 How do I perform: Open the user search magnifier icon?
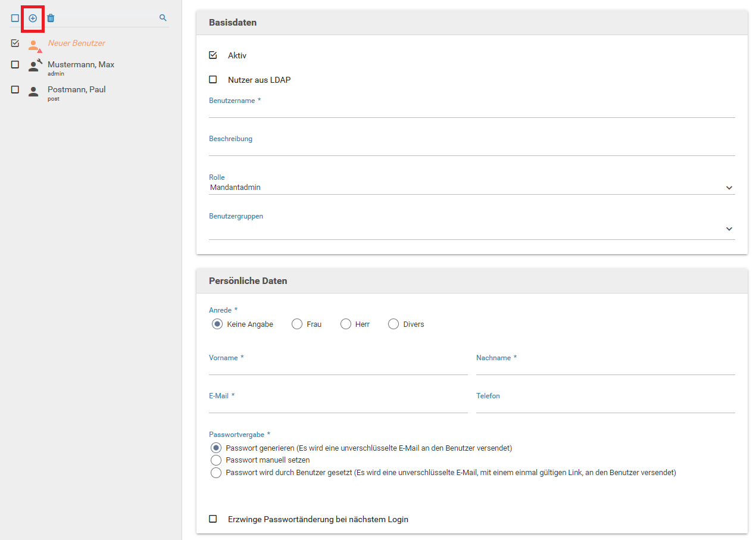[163, 18]
